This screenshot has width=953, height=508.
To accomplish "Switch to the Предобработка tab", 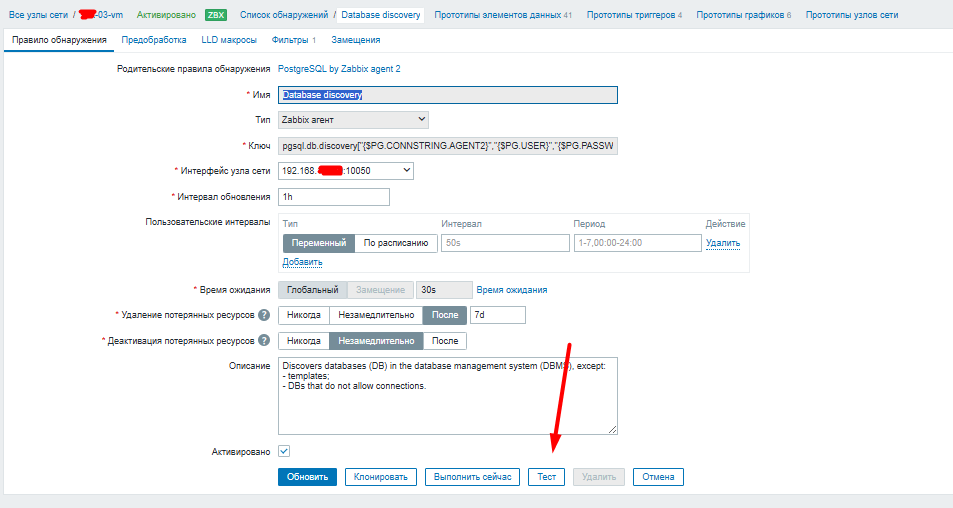I will click(x=154, y=39).
